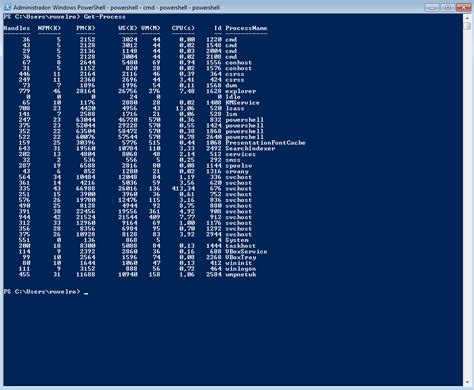Click the wmpnetwk process name
This screenshot has height=390, width=474.
[x=241, y=274]
